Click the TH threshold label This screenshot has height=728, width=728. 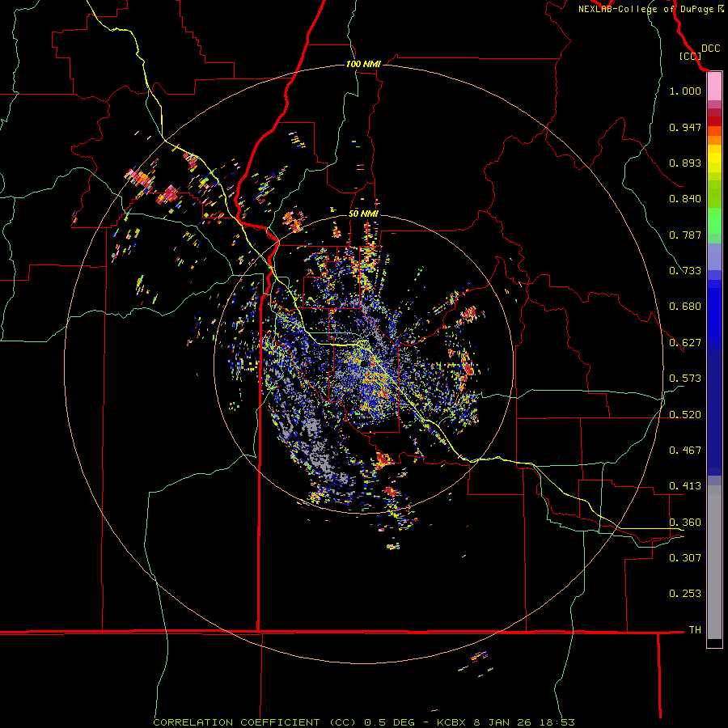click(x=695, y=630)
